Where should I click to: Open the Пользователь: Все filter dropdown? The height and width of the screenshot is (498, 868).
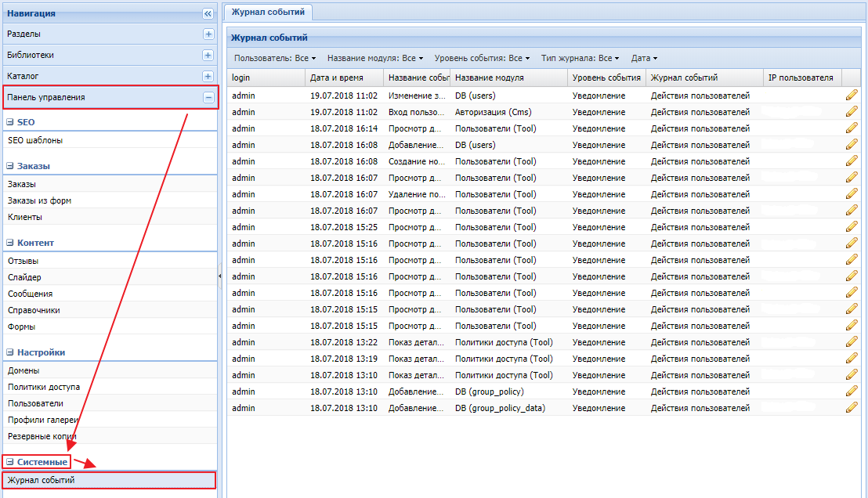pos(274,58)
